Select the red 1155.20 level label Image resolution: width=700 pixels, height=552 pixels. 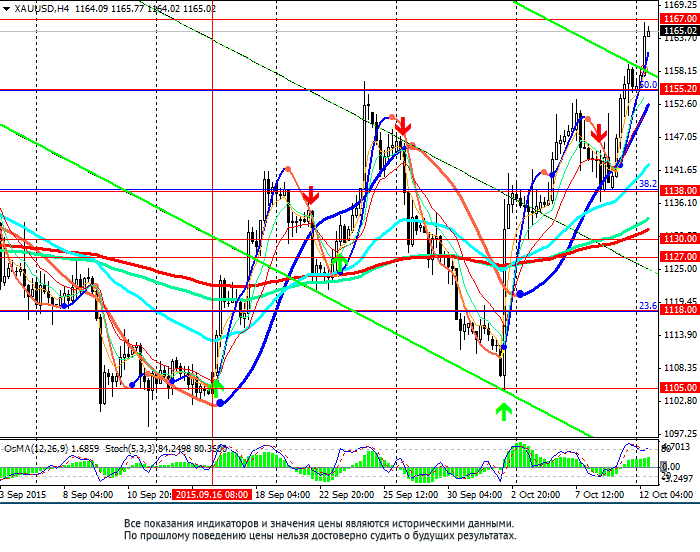point(680,88)
